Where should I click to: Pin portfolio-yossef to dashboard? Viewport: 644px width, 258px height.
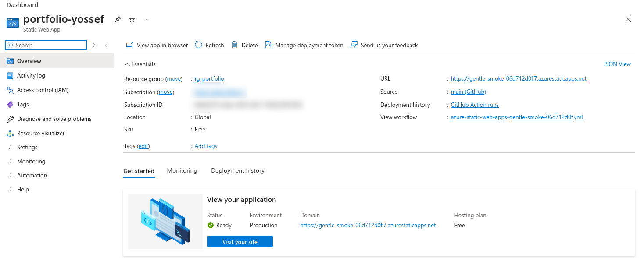click(118, 20)
